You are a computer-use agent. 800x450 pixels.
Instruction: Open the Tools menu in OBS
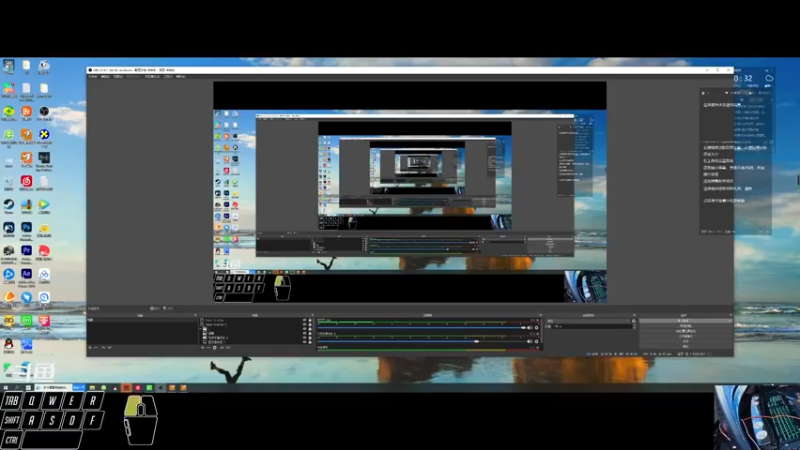pos(168,77)
